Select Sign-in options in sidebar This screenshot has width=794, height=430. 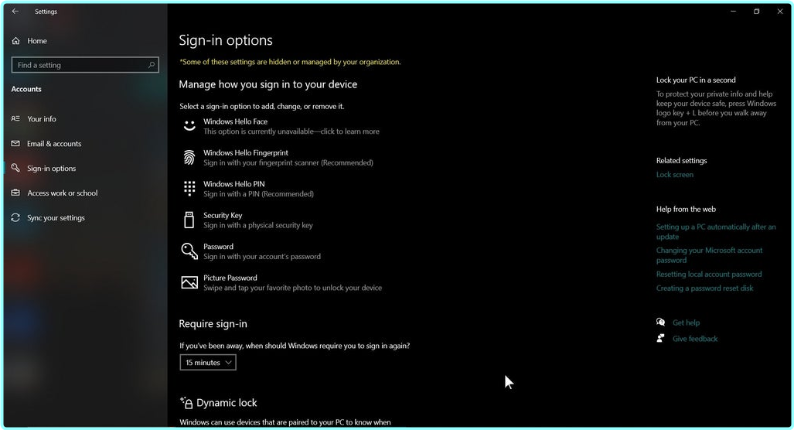point(52,168)
